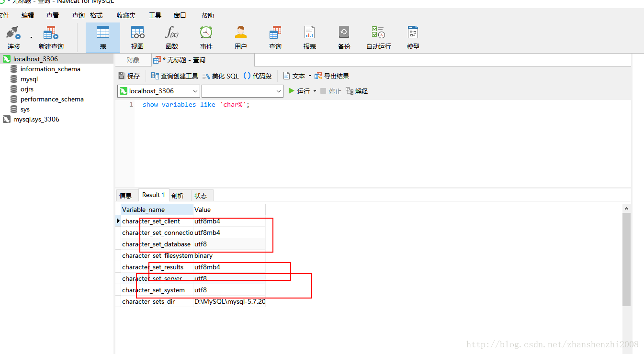
Task: Click the D:\MySQL\mysql-5.7.20 value cell
Action: pos(229,301)
